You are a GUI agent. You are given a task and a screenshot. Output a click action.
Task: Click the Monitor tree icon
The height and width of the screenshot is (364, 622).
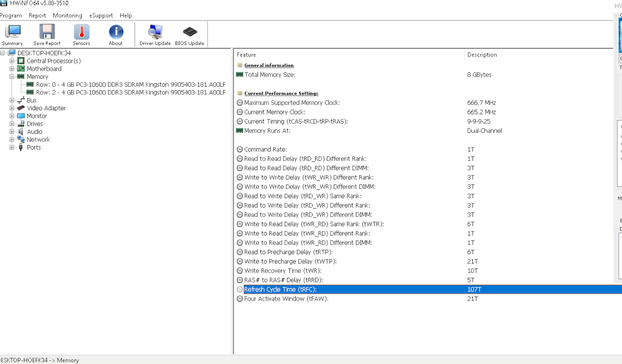tap(21, 116)
